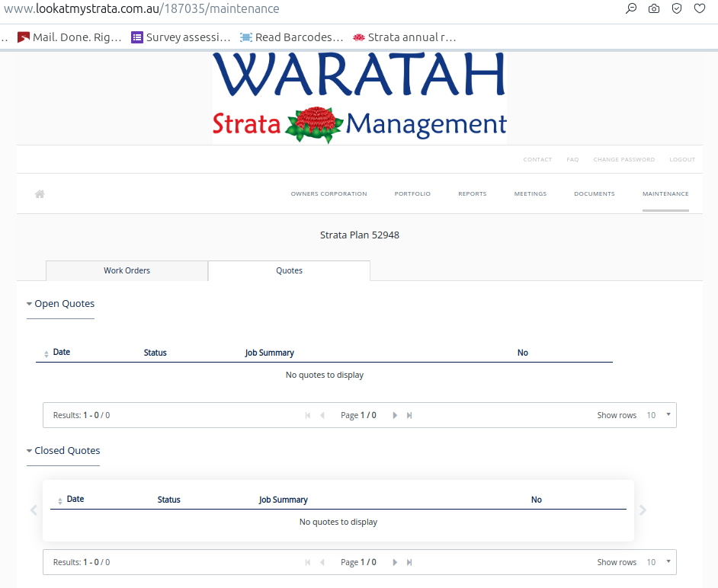The width and height of the screenshot is (718, 588).
Task: Click 'No quotes to display' under Open Quotes
Action: pos(325,375)
